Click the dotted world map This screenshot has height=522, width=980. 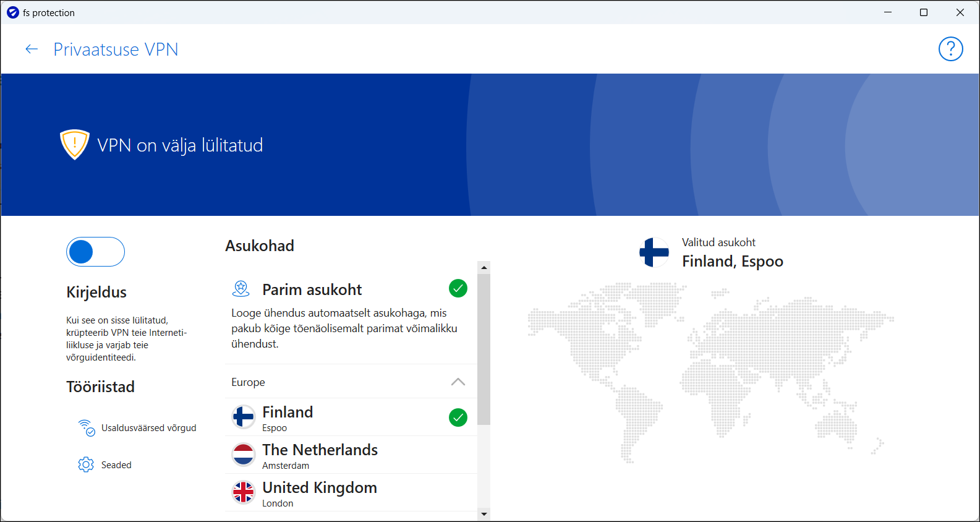pyautogui.click(x=710, y=371)
